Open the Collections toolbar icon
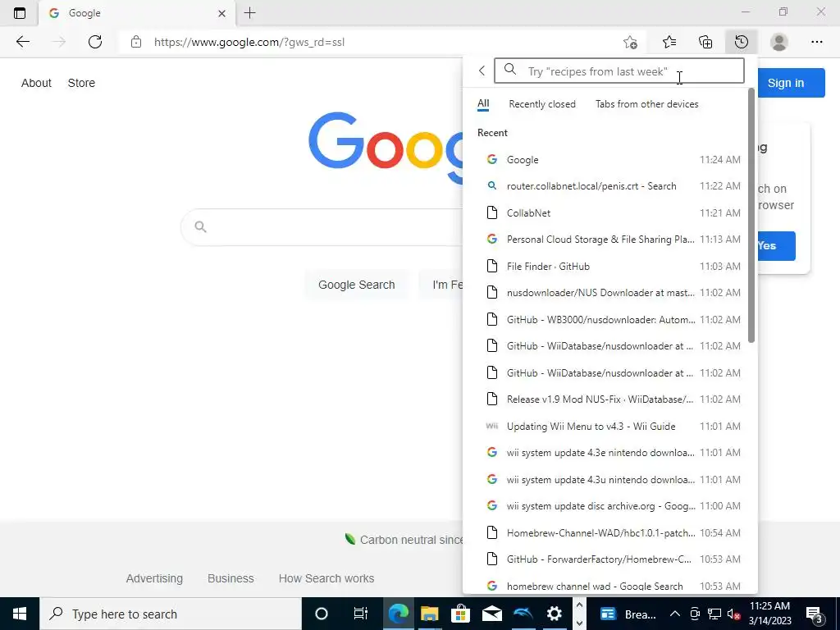The height and width of the screenshot is (630, 840). point(705,42)
